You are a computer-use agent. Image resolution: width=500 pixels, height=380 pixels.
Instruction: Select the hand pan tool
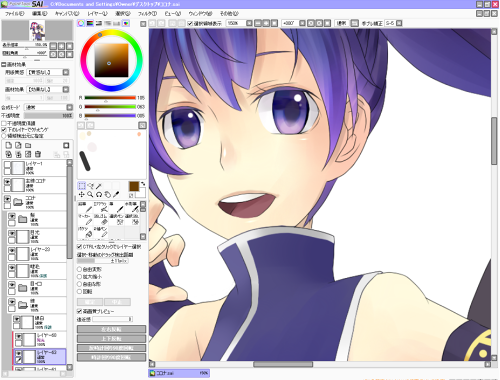click(107, 194)
